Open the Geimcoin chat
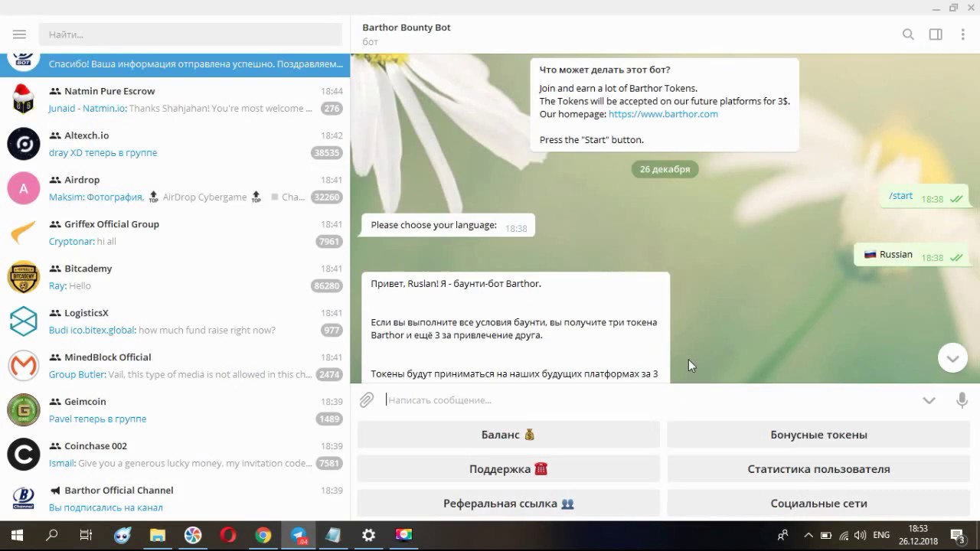Screen dimensions: 980x551 click(175, 410)
